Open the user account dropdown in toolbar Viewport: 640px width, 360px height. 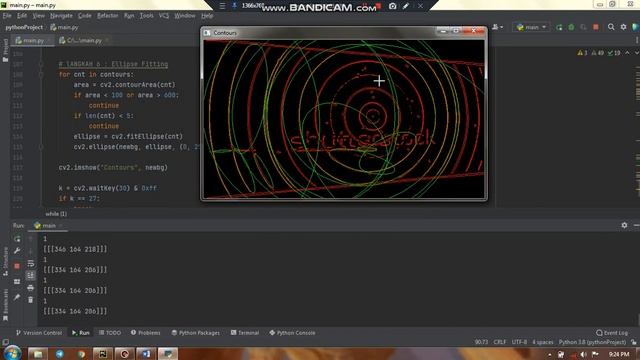(497, 27)
